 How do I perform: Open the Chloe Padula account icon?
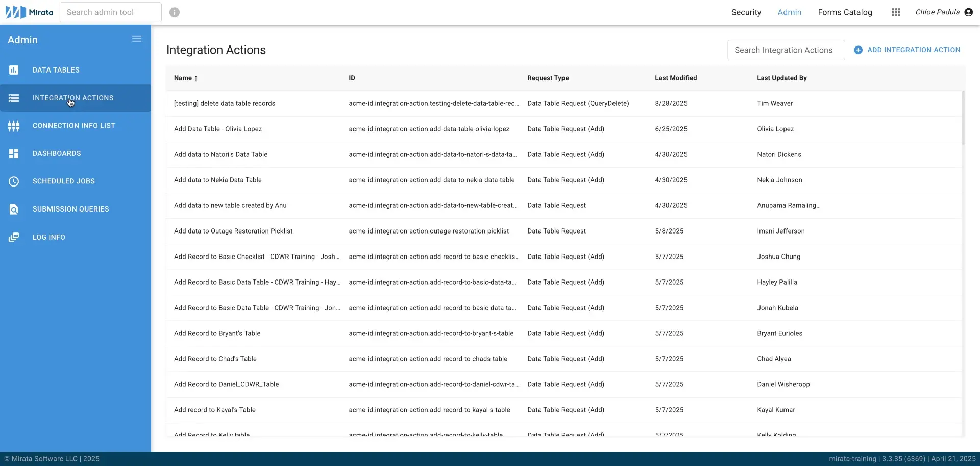point(969,12)
